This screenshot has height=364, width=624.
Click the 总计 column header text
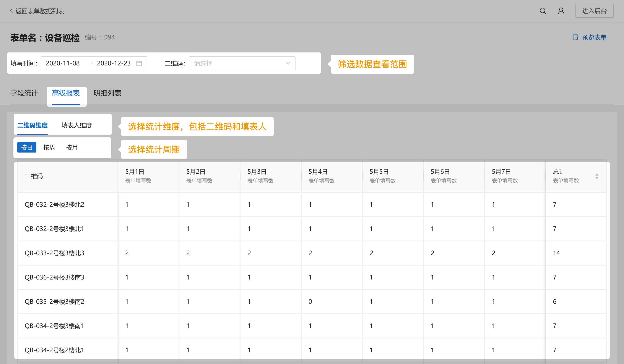(559, 172)
